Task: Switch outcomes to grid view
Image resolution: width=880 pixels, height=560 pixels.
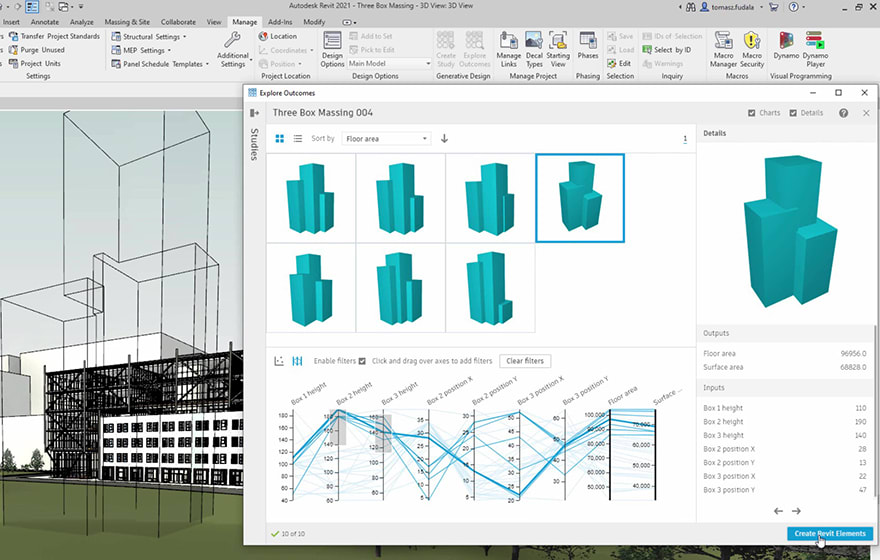Action: pos(279,139)
